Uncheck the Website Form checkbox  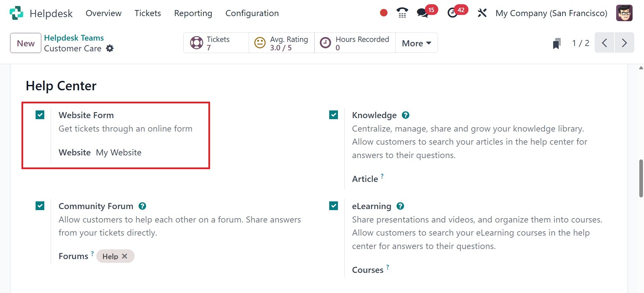pyautogui.click(x=40, y=115)
